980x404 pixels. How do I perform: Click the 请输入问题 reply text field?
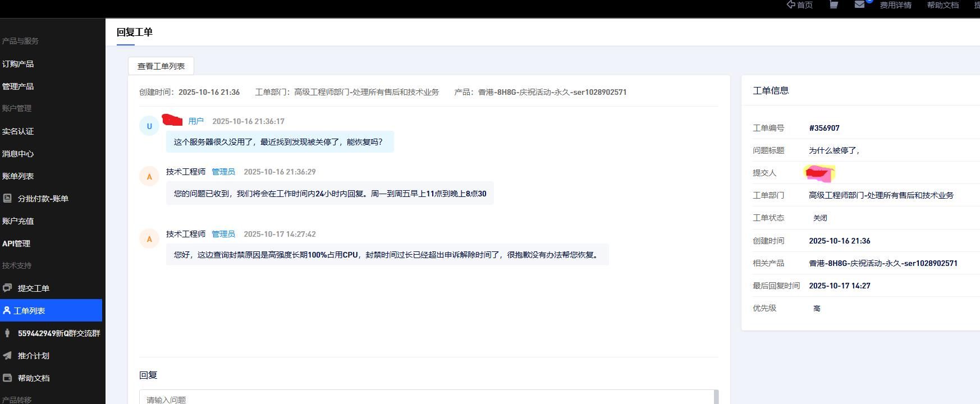click(x=427, y=398)
